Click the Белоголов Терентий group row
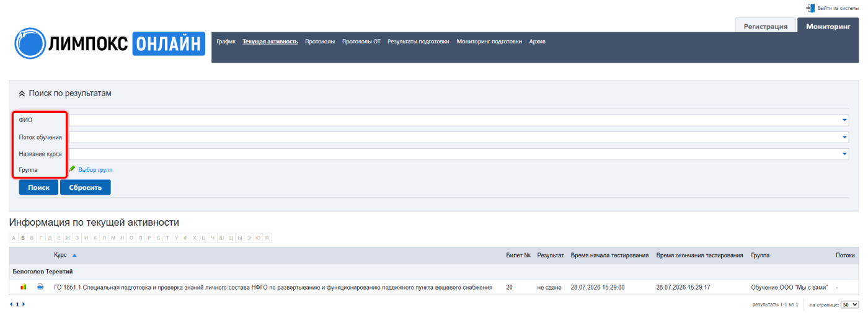The height and width of the screenshot is (320, 868). point(434,272)
